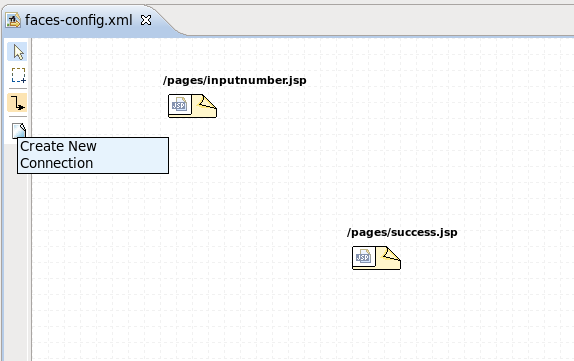Pick the page template icon in palette
Image resolution: width=574 pixels, height=361 pixels.
[19, 131]
